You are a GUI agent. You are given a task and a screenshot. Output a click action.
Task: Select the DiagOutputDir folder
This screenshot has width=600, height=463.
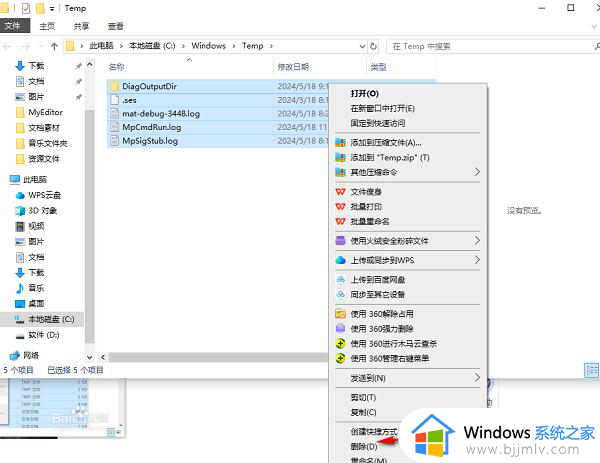(x=149, y=86)
